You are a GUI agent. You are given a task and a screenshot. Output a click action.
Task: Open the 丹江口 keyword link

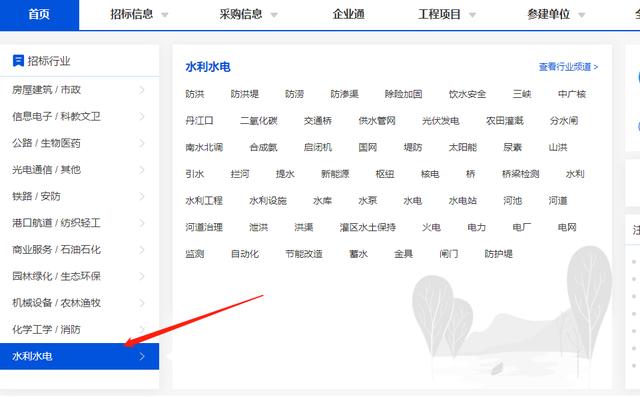coord(199,121)
